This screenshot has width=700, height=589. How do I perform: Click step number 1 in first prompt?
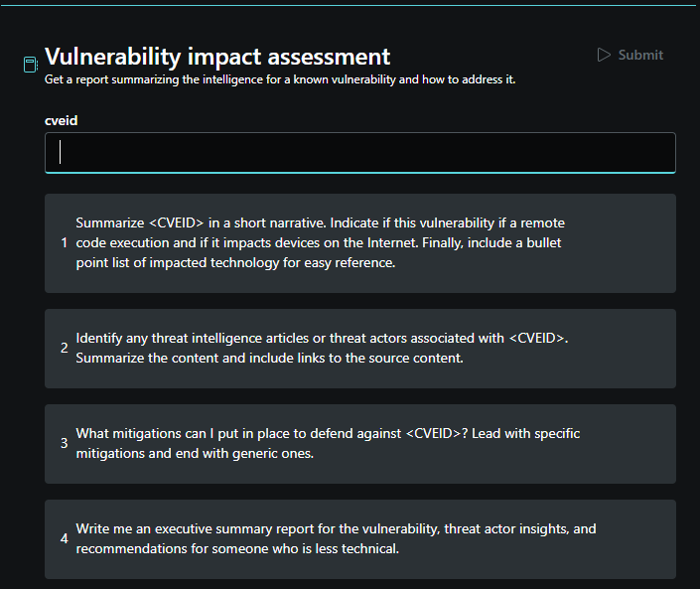point(64,243)
